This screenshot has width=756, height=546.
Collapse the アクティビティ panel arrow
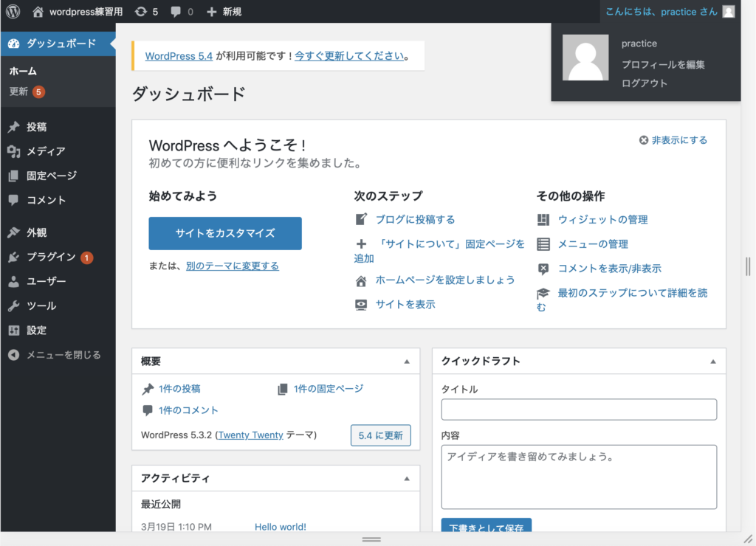pyautogui.click(x=406, y=478)
